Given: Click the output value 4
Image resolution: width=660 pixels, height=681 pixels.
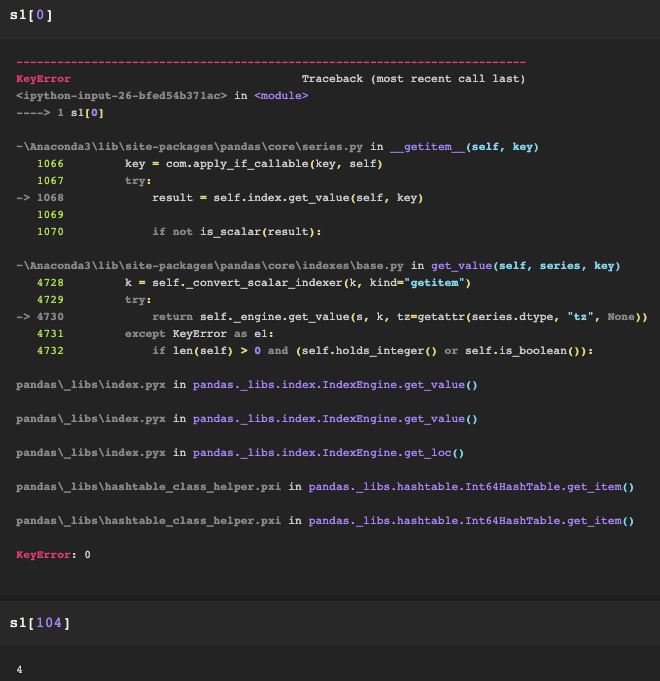Looking at the screenshot, I should click(x=20, y=669).
